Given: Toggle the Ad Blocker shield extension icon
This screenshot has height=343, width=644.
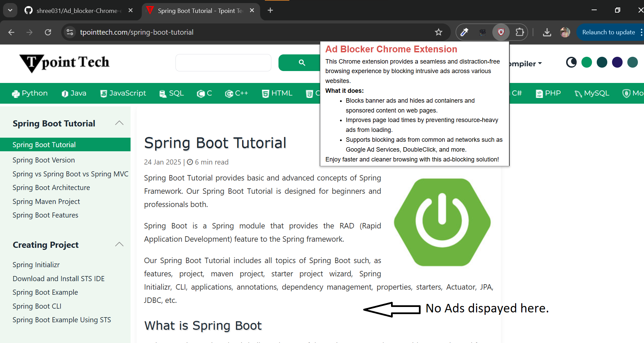Looking at the screenshot, I should click(x=501, y=32).
